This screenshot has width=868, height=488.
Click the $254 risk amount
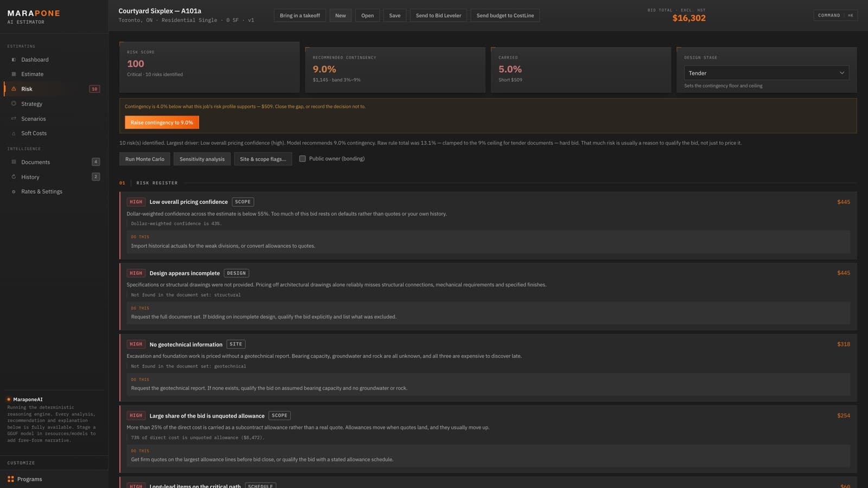pyautogui.click(x=844, y=416)
